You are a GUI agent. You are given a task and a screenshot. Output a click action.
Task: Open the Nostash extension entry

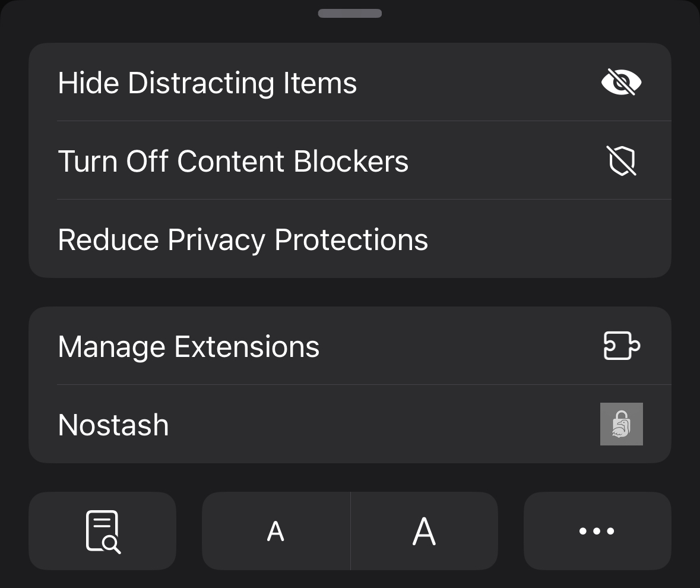click(x=113, y=425)
